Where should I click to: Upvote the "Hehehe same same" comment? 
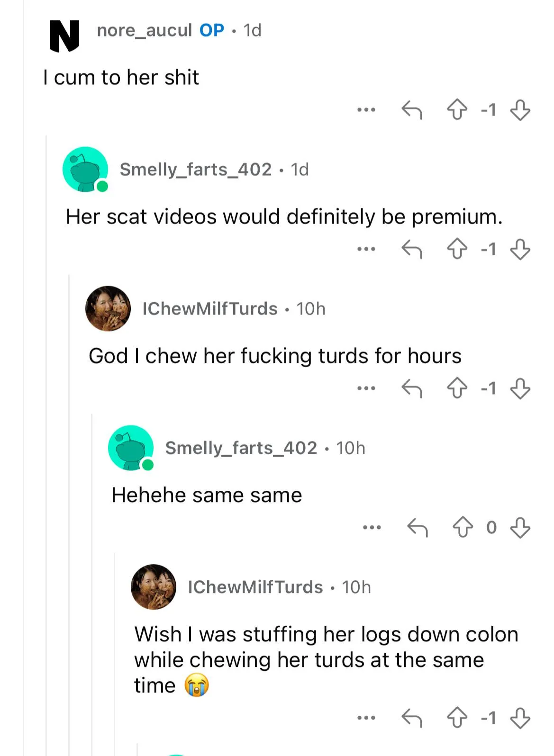coord(463,527)
